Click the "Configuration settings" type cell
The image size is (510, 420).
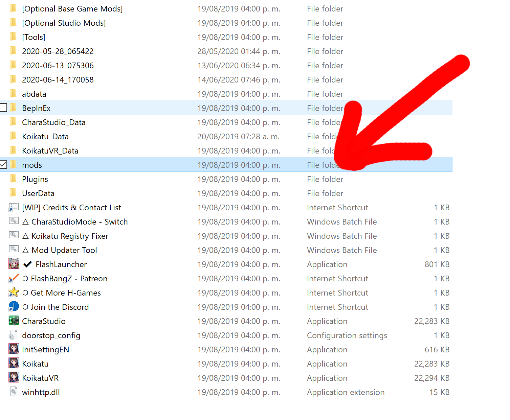coord(347,335)
